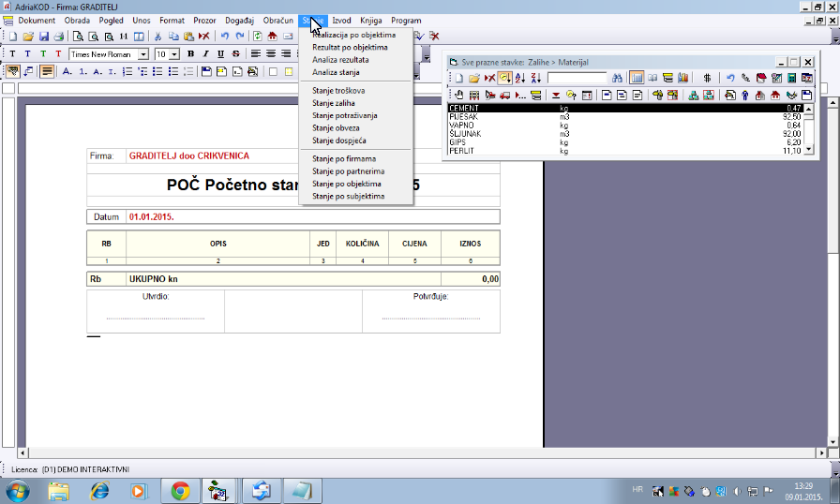
Task: Align text to center
Action: (271, 54)
